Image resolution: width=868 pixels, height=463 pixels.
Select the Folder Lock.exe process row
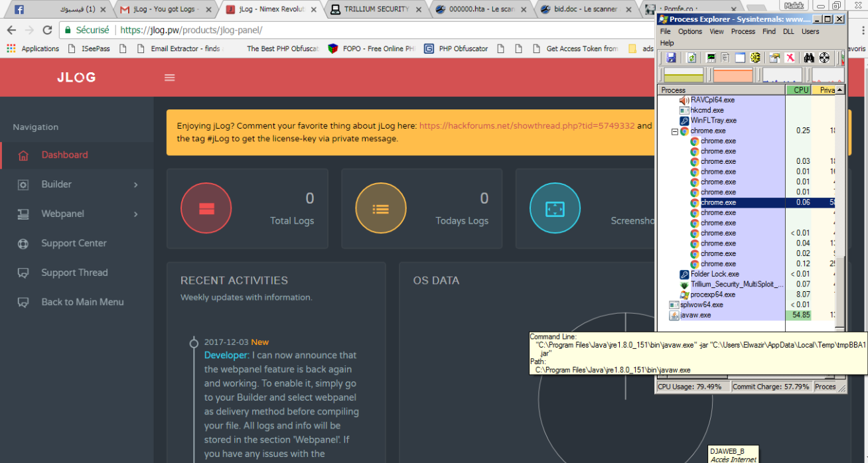coord(747,274)
